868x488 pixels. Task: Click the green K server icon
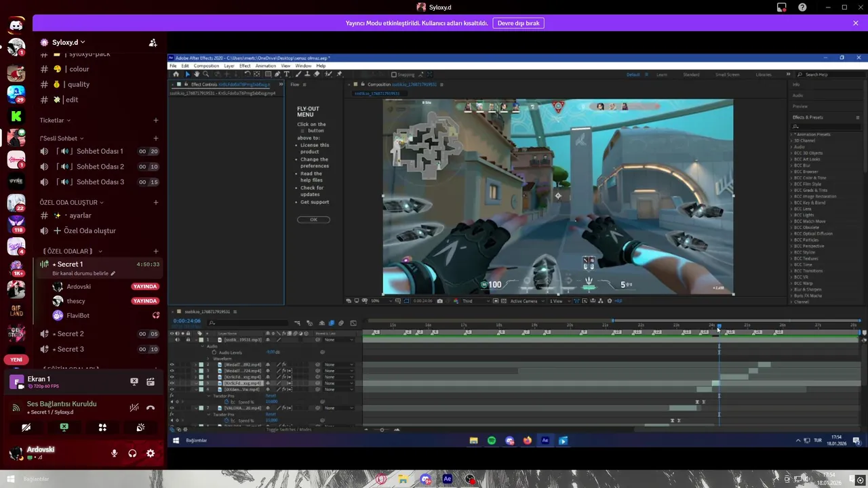(x=16, y=116)
